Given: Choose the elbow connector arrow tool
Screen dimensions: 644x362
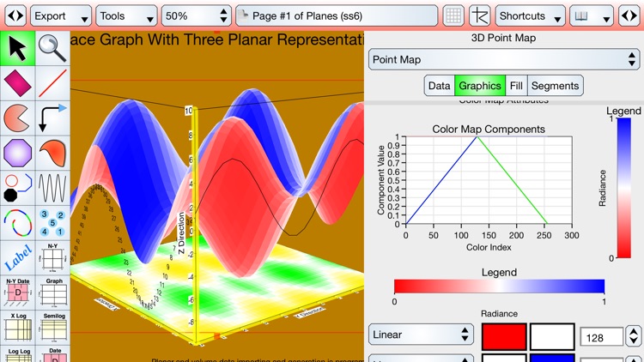Looking at the screenshot, I should click(x=52, y=118).
